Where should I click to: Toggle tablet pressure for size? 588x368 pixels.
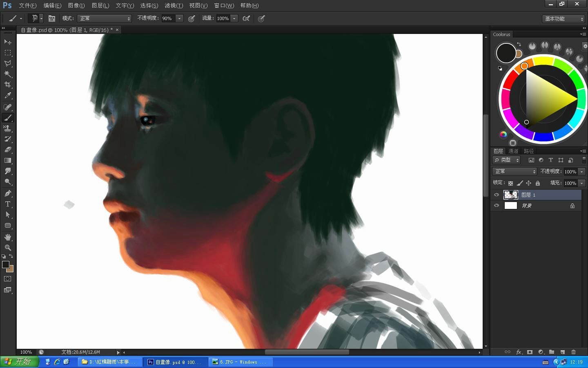click(x=261, y=18)
